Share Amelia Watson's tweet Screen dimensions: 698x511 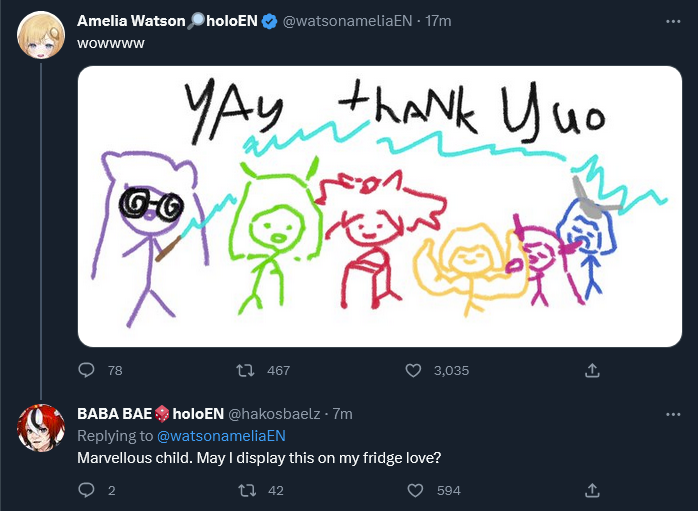pos(592,370)
